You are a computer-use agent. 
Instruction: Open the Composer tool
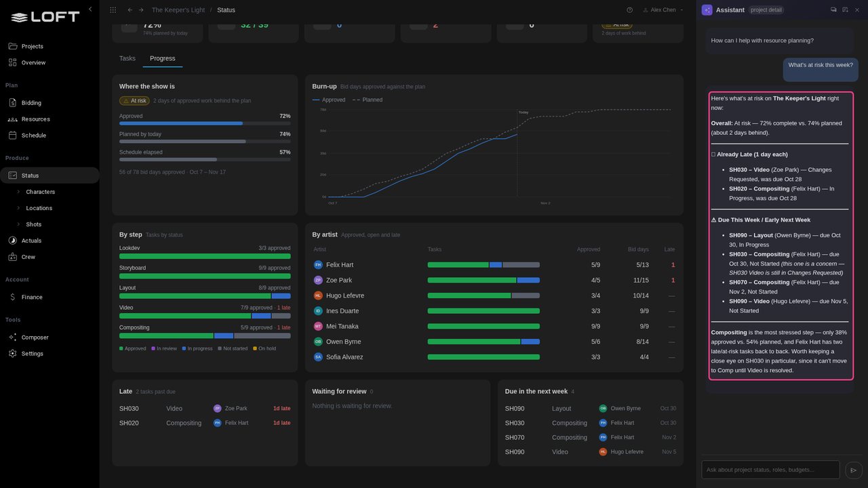[x=50, y=338]
